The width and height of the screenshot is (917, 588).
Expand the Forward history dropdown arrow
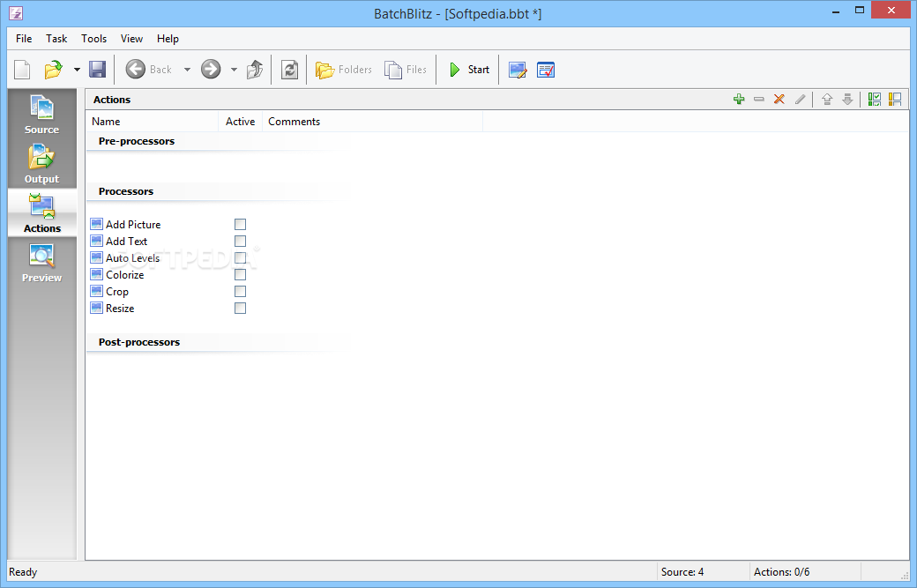(234, 70)
